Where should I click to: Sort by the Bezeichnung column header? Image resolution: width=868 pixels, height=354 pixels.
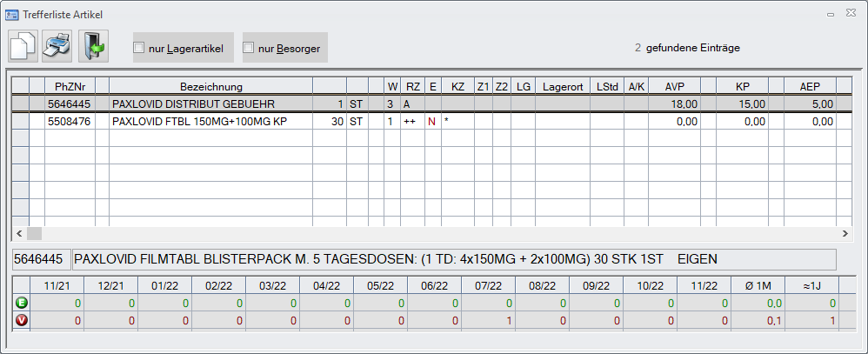[210, 86]
